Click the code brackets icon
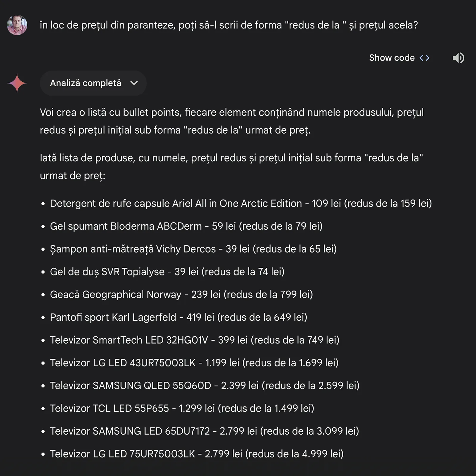Screen dimensions: 476x476 coord(425,58)
